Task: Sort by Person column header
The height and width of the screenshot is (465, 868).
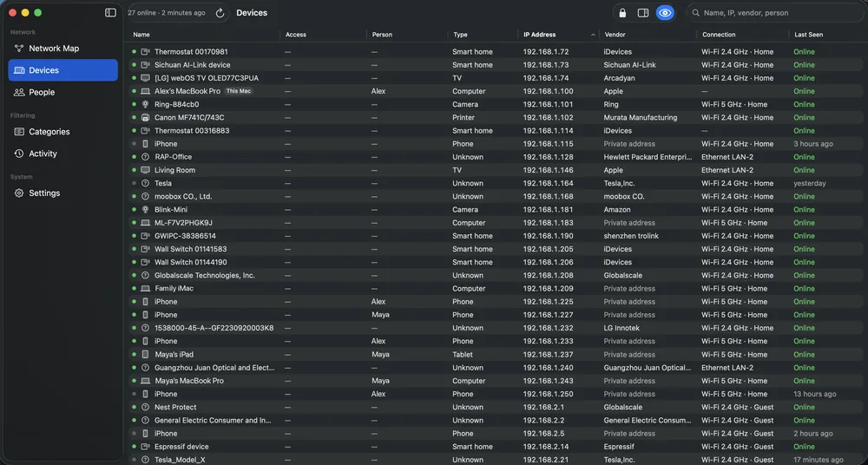Action: click(382, 35)
